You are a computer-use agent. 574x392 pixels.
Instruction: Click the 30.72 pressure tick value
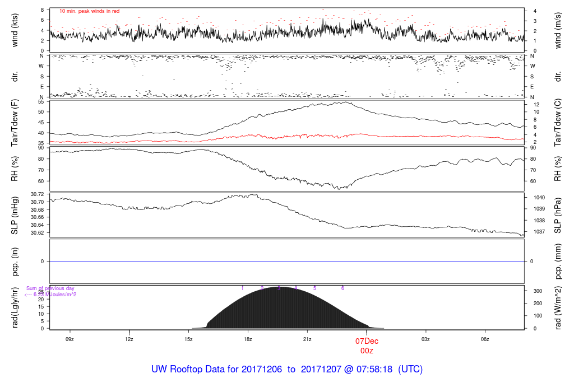tap(38, 194)
